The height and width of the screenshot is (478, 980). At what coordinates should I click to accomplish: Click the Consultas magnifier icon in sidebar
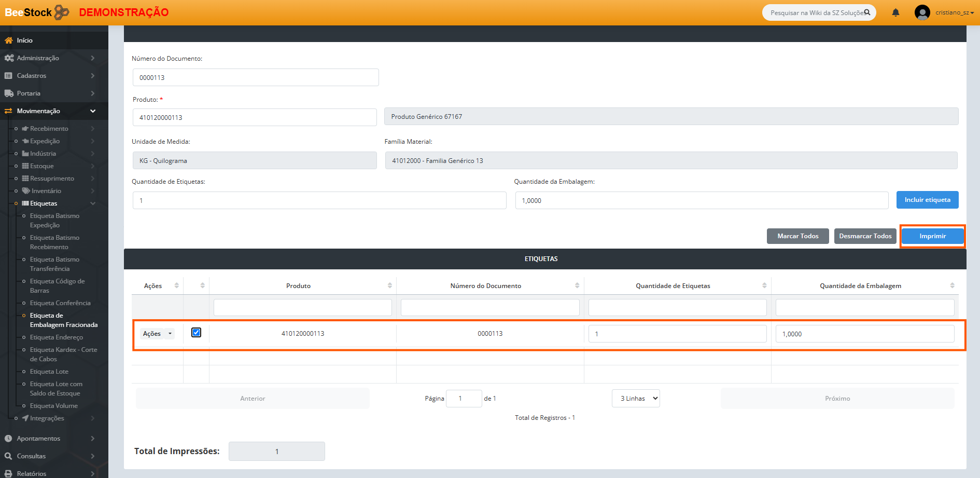(8, 456)
